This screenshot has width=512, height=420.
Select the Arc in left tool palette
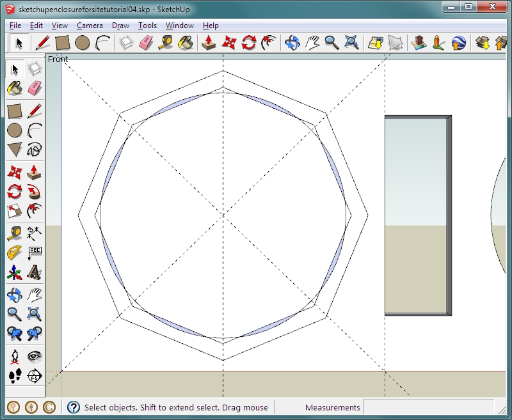[x=35, y=130]
